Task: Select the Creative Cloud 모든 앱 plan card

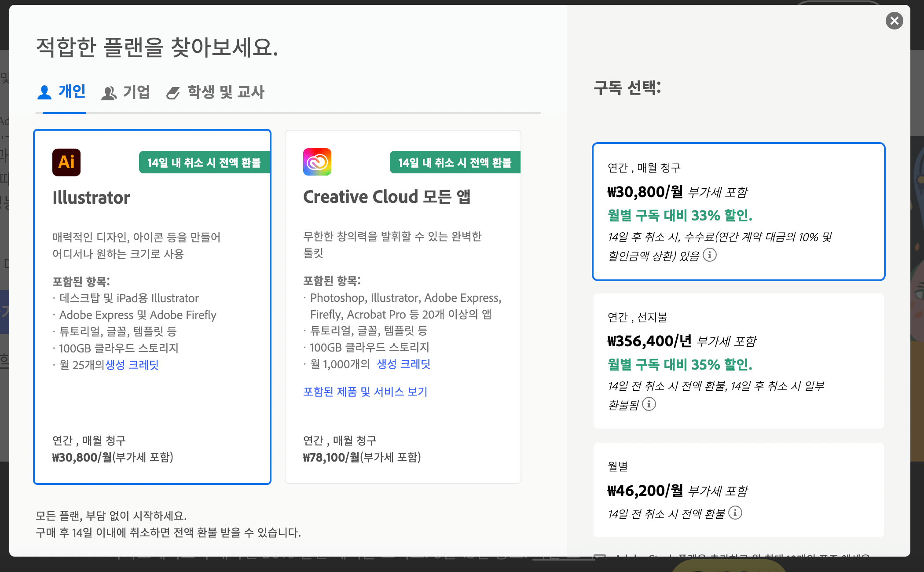Action: tap(403, 422)
